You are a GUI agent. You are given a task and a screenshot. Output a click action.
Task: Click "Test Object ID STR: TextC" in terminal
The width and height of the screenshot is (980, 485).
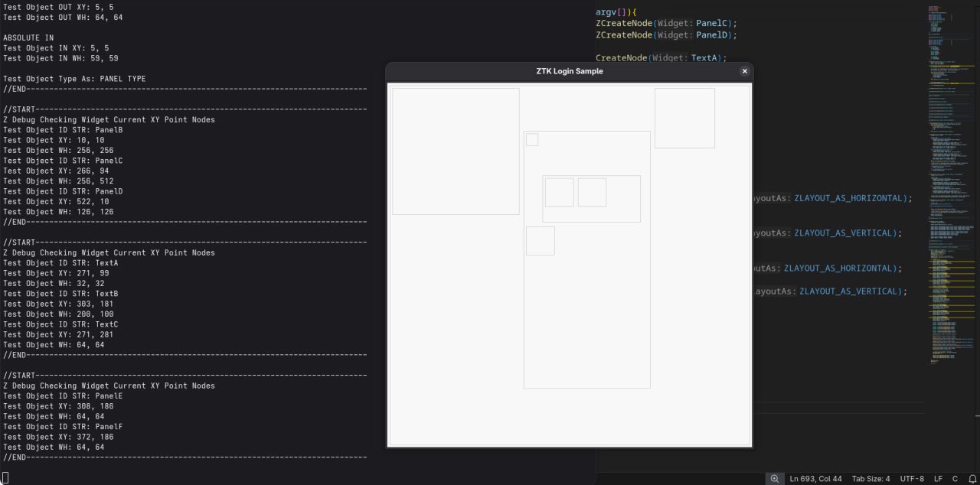pos(60,324)
